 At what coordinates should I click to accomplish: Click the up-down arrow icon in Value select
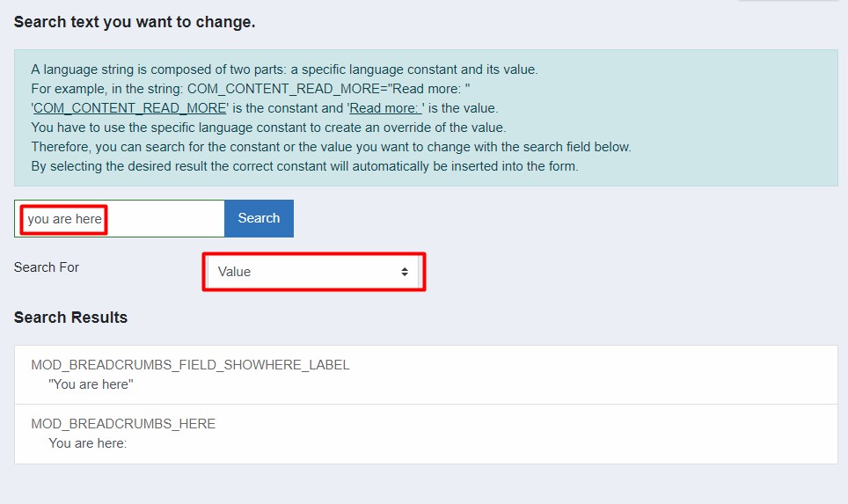tap(404, 272)
